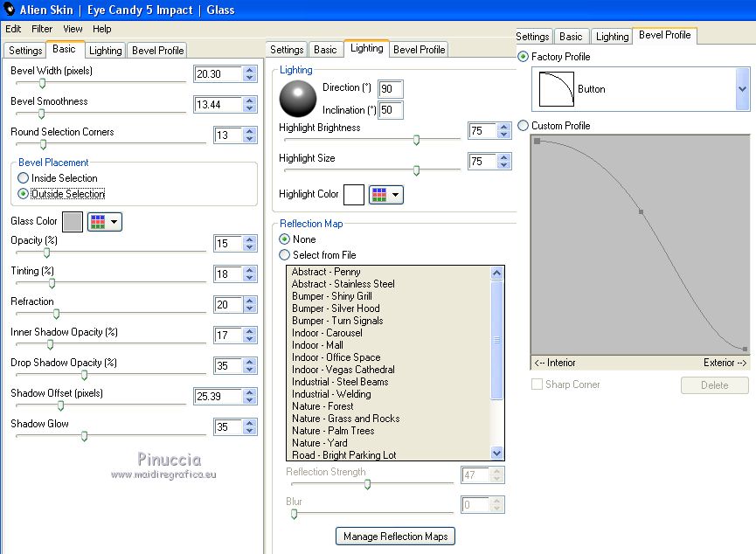The width and height of the screenshot is (756, 554).
Task: Open the Glass Color palette grid icon
Action: click(98, 222)
